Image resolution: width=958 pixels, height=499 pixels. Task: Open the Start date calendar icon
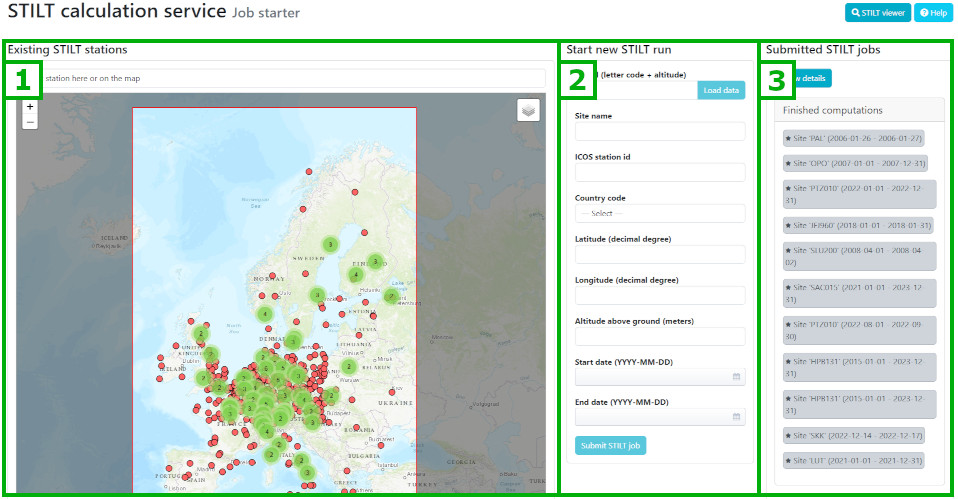click(x=736, y=377)
